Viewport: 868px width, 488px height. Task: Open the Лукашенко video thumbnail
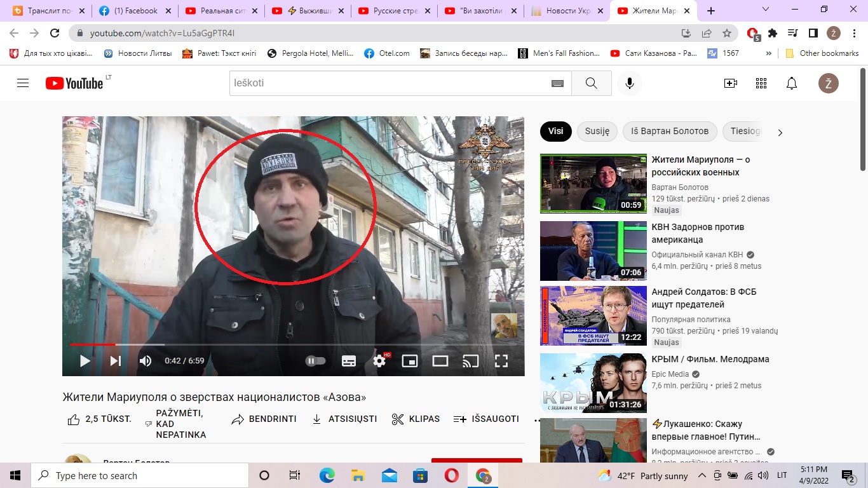[593, 440]
